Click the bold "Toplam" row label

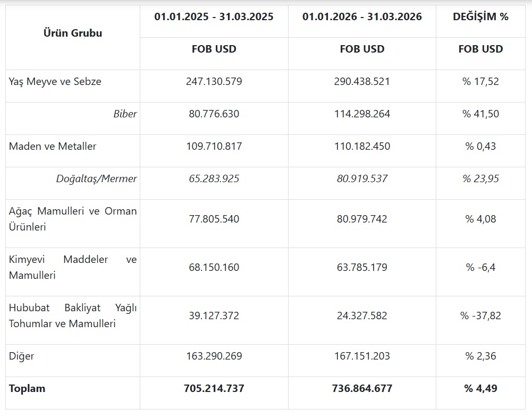pyautogui.click(x=27, y=389)
